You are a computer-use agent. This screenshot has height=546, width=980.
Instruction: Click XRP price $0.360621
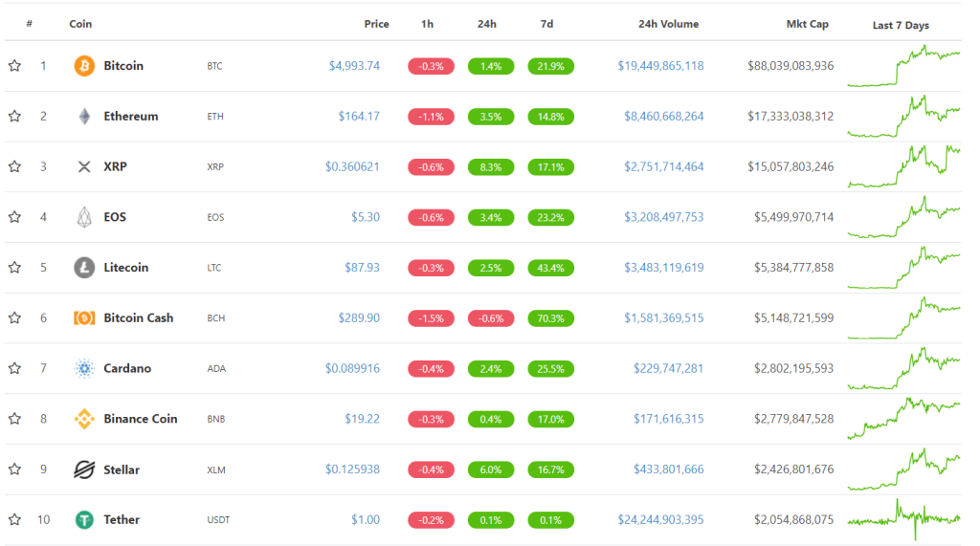point(352,166)
